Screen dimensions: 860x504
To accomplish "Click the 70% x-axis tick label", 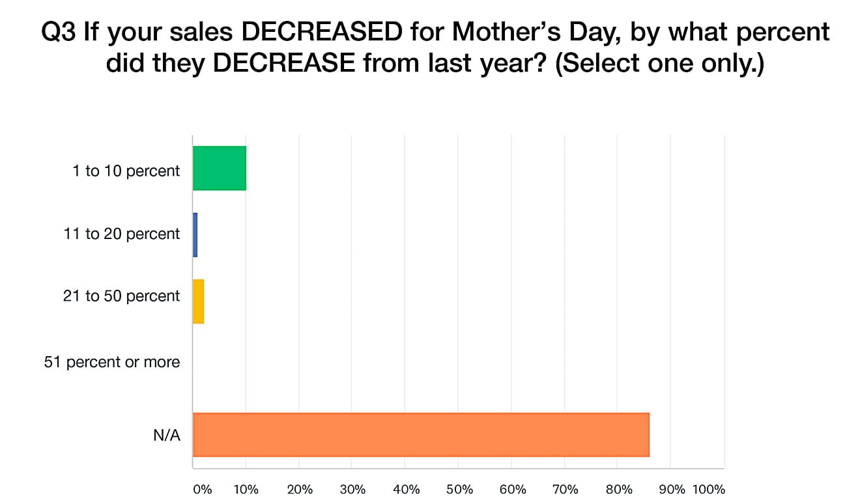I will [x=566, y=490].
